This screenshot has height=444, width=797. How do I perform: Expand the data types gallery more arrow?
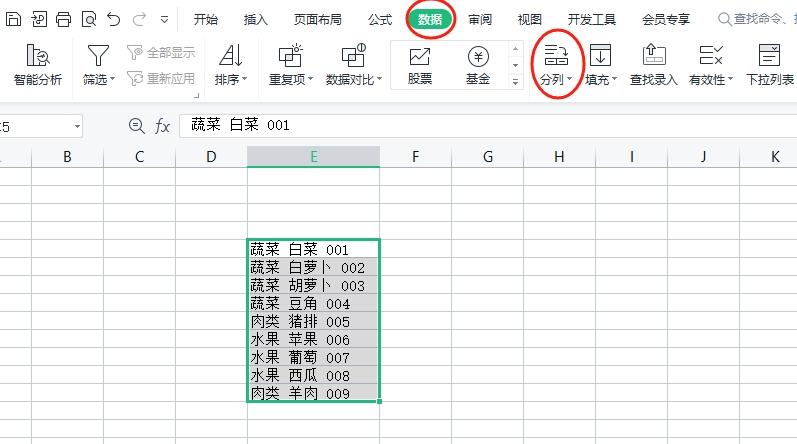[515, 81]
